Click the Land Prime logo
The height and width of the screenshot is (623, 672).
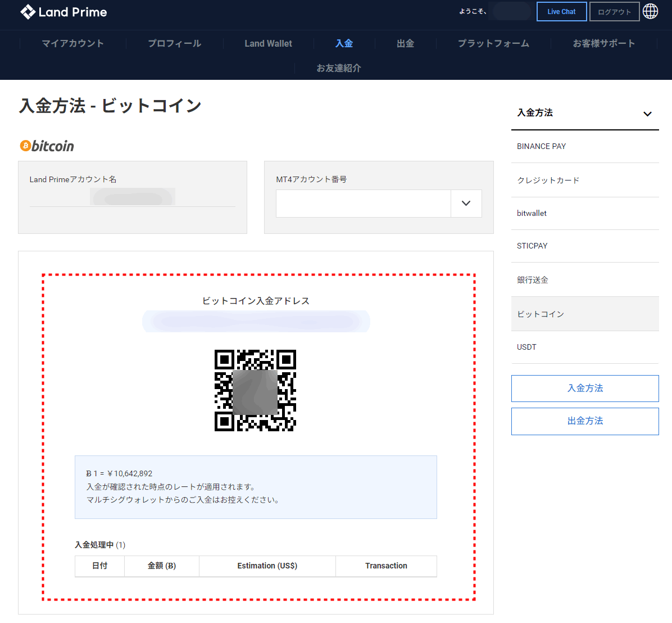click(63, 12)
